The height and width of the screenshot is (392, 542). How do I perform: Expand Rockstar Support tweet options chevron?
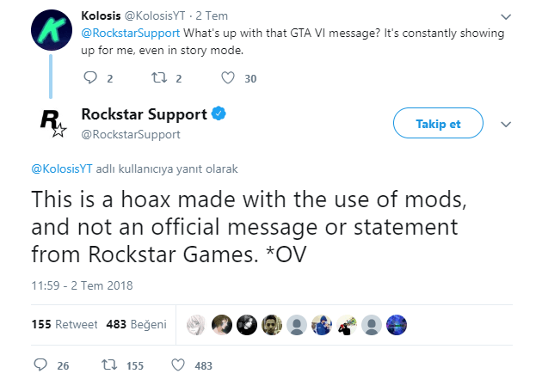506,124
